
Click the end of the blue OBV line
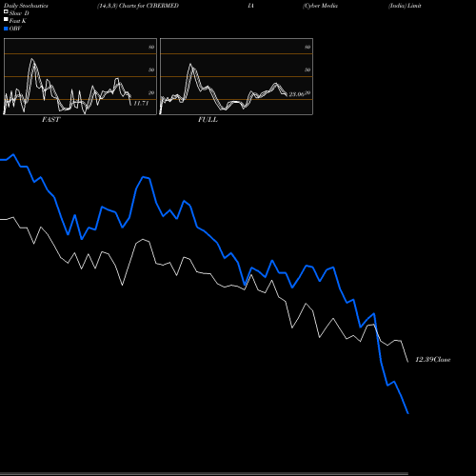[x=408, y=413]
